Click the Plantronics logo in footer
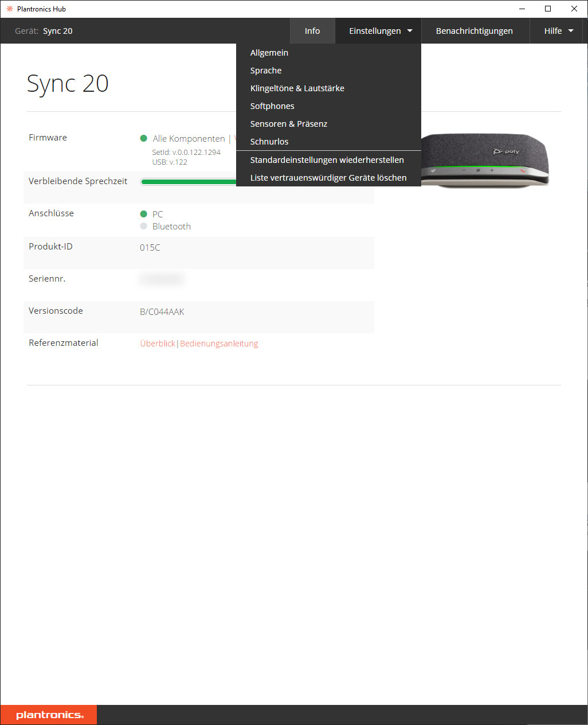Viewport: 588px width, 725px height. 49,715
